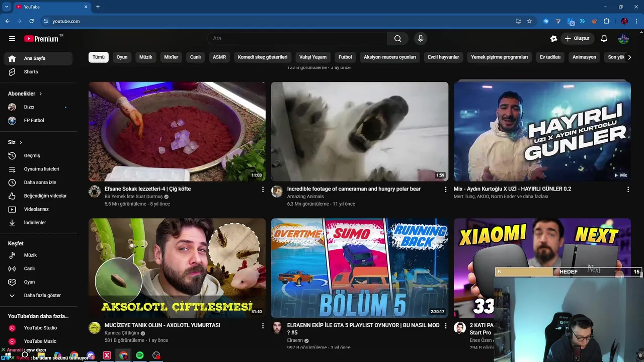Viewport: 644px width, 362px height.
Task: Reload the page in Chrome
Action: [31, 21]
